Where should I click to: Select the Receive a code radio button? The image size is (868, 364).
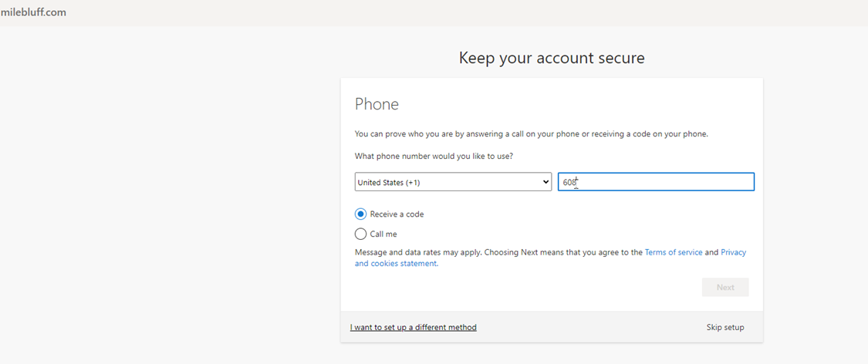(x=360, y=214)
